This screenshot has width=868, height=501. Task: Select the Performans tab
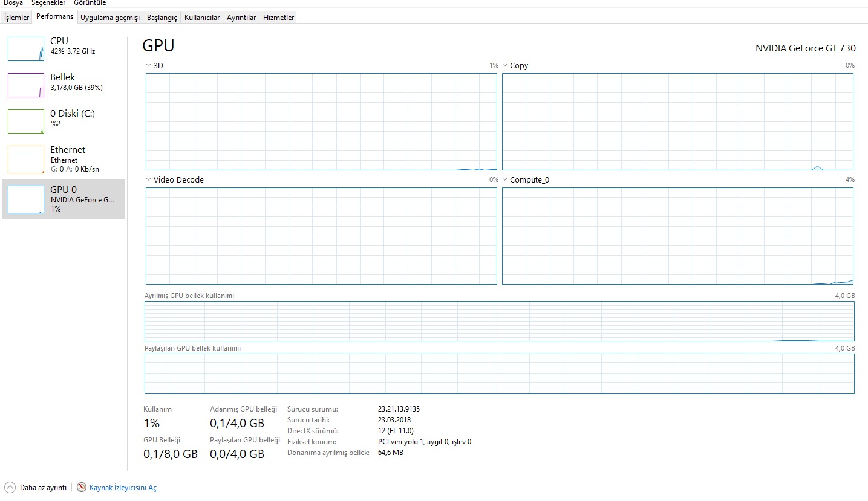54,17
